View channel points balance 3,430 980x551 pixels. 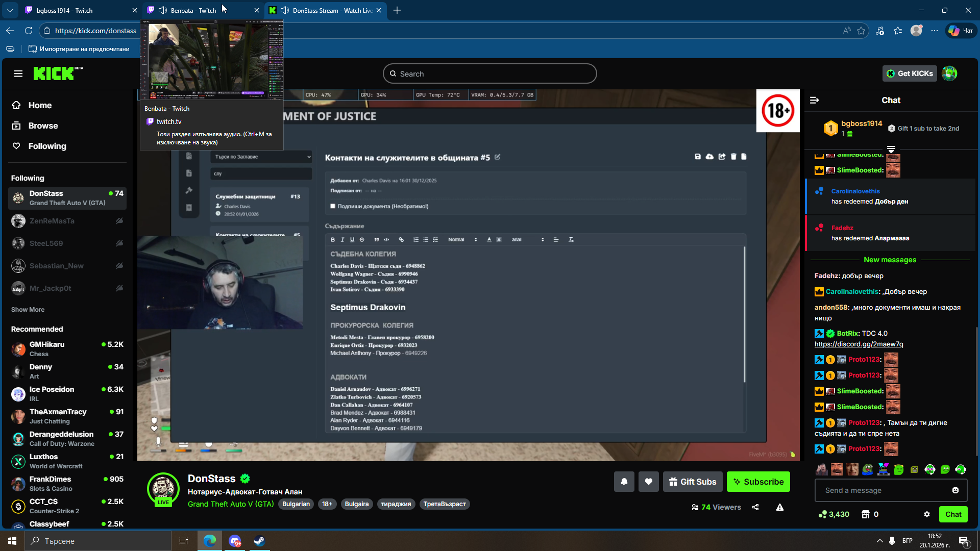(834, 514)
